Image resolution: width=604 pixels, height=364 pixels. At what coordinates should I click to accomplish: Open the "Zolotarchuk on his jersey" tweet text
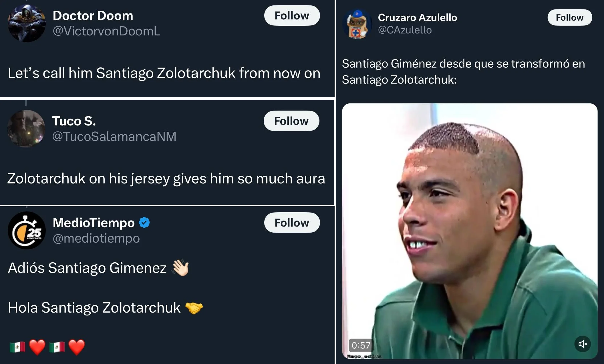(x=166, y=179)
